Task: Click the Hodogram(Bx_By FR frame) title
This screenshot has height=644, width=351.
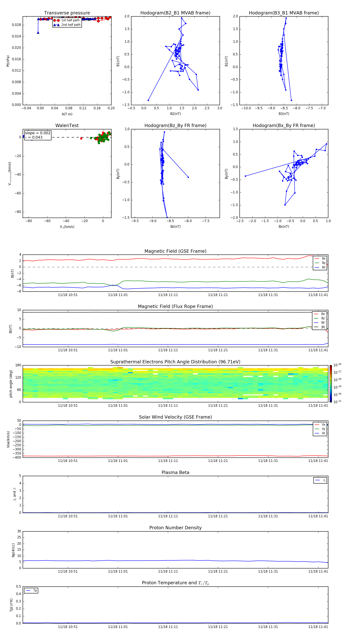Action: [x=284, y=125]
